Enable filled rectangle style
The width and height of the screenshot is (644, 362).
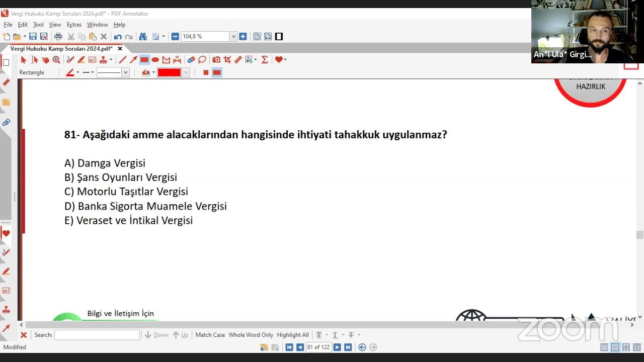point(206,72)
